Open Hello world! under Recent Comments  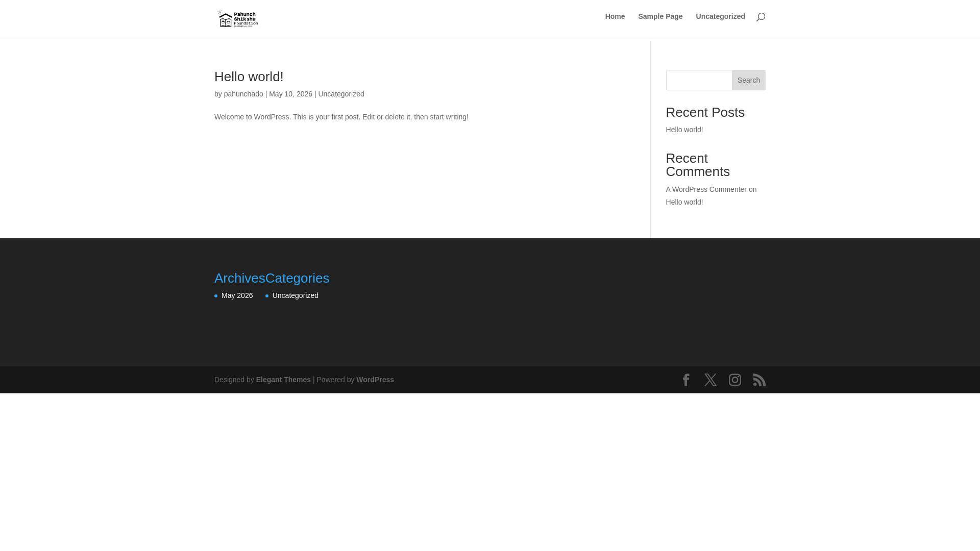[x=684, y=202]
